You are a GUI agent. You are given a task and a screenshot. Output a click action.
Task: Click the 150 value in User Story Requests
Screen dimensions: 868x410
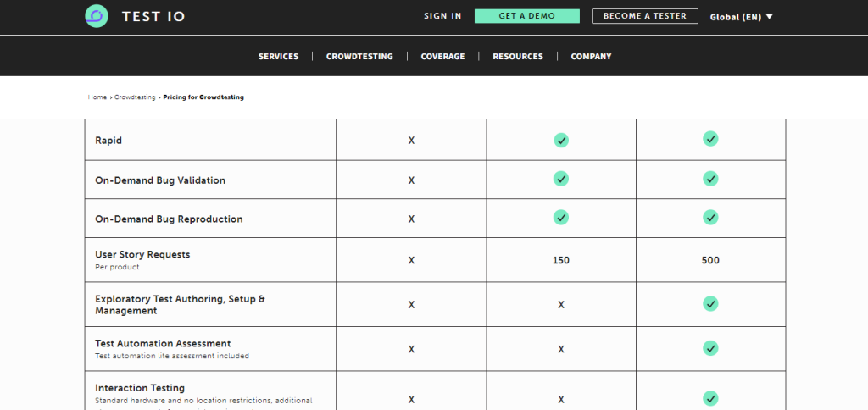coord(561,260)
